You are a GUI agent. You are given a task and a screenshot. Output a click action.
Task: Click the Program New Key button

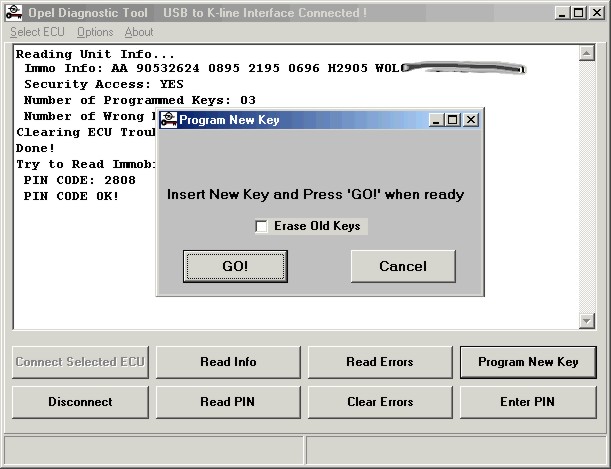tap(528, 362)
